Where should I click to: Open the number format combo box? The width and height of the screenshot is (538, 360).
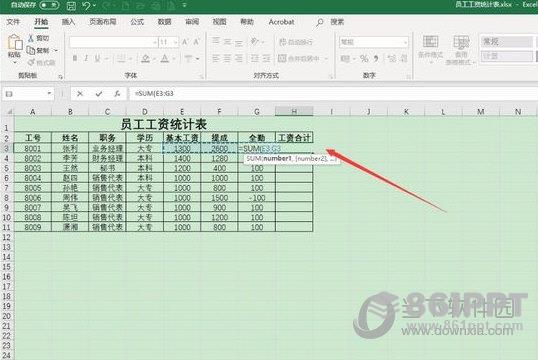click(374, 42)
